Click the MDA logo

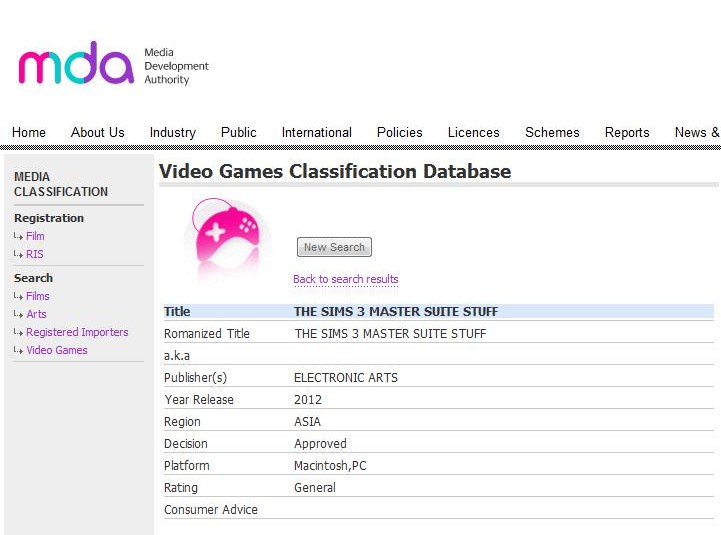coord(76,63)
